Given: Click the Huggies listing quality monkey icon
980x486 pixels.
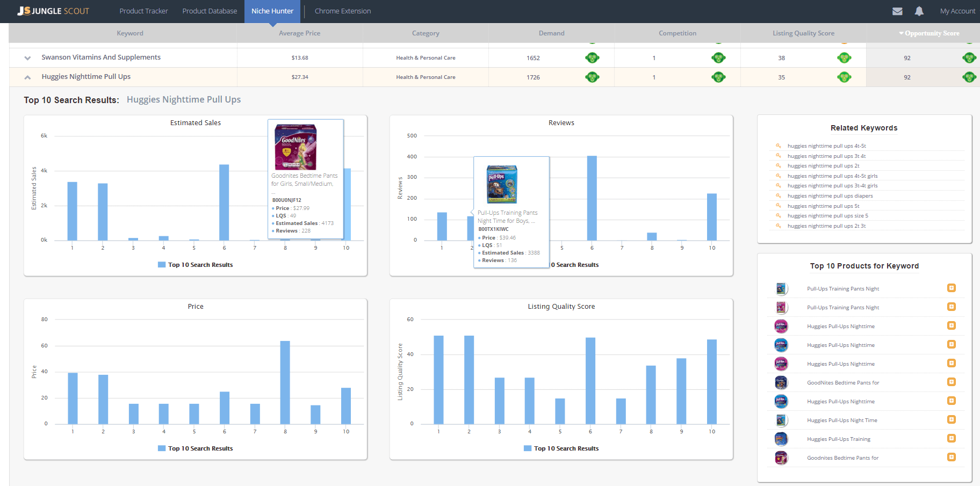Looking at the screenshot, I should coord(844,77).
